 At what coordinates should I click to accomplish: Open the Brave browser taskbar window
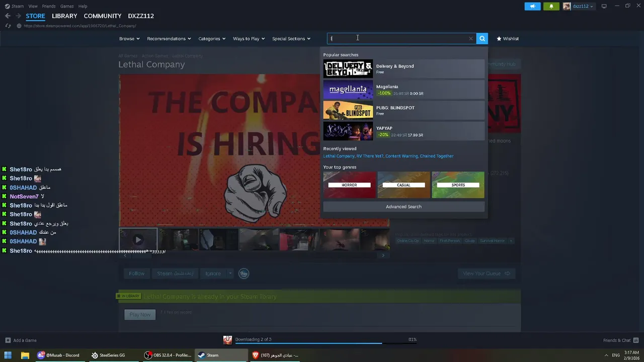tap(276, 355)
